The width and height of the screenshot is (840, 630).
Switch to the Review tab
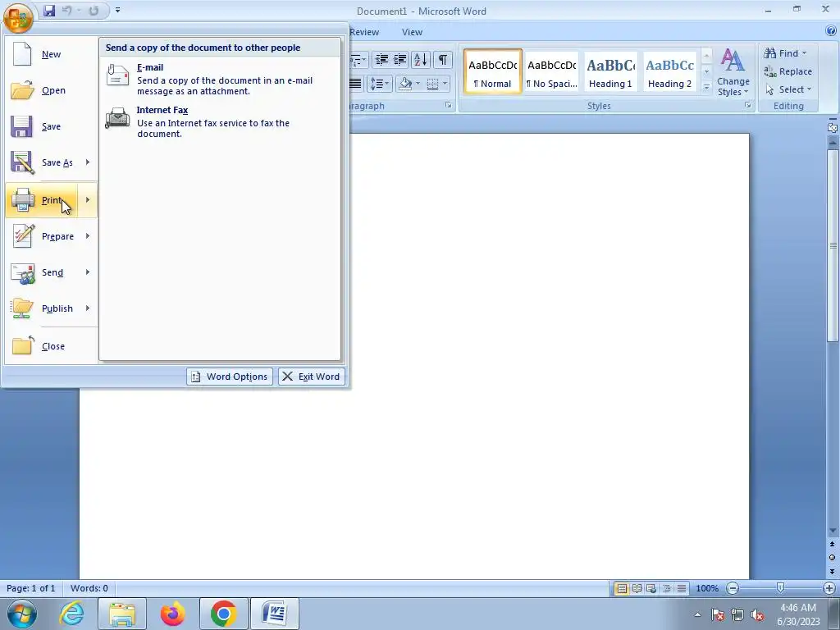364,32
